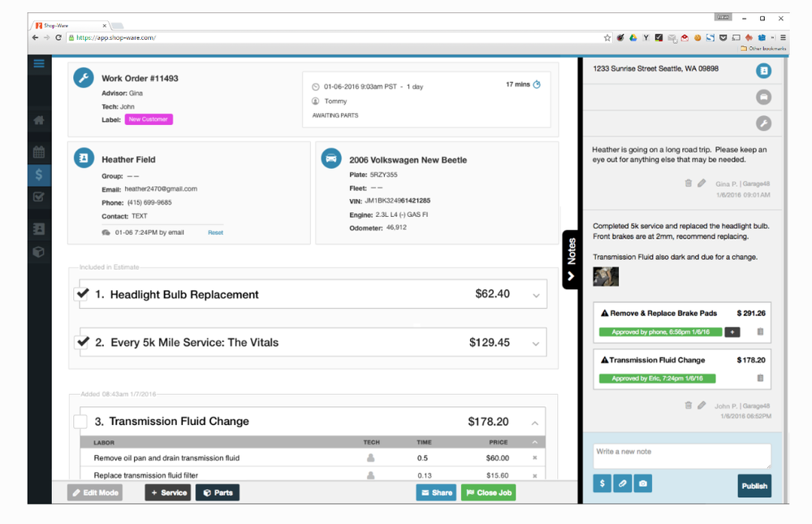Click the Shop-Ware browser tab
This screenshot has width=812, height=524.
tap(69, 25)
